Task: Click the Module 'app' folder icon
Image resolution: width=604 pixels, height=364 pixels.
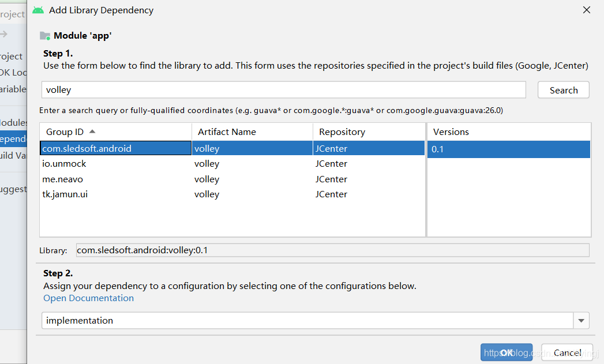Action: 45,36
